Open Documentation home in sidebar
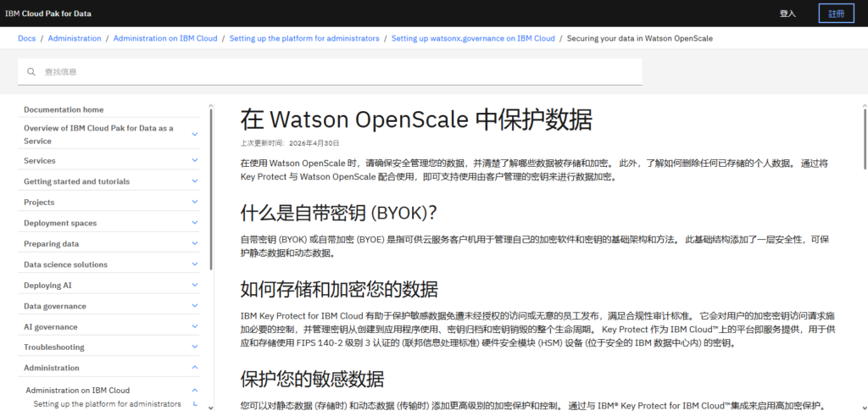Viewport: 868px width, 411px height. coord(64,109)
